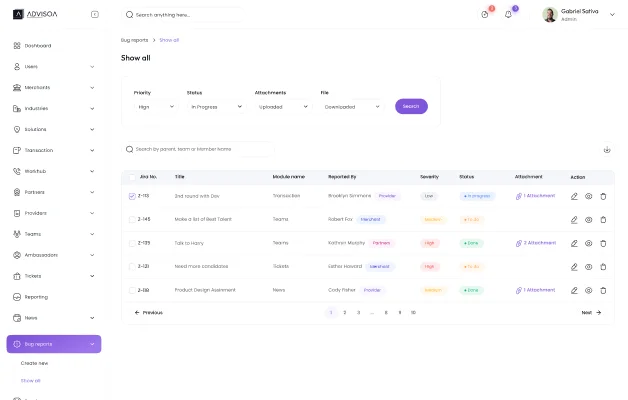628x400 pixels.
Task: Click the Users person icon in the sidebar
Action: click(x=17, y=66)
